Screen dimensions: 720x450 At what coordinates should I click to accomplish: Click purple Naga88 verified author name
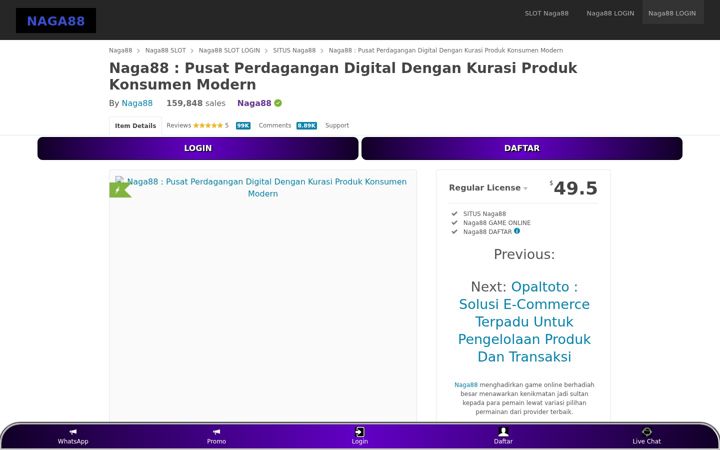254,103
